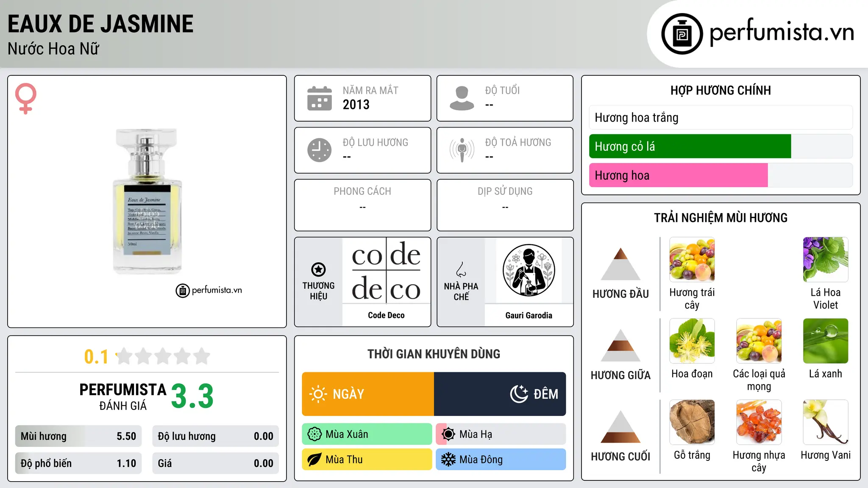
Task: Click the pink Hương hoa accord bar
Action: pyautogui.click(x=679, y=175)
